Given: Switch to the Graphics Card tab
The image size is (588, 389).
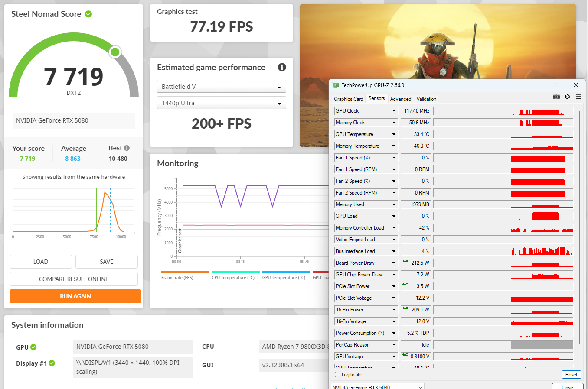Looking at the screenshot, I should click(x=349, y=99).
